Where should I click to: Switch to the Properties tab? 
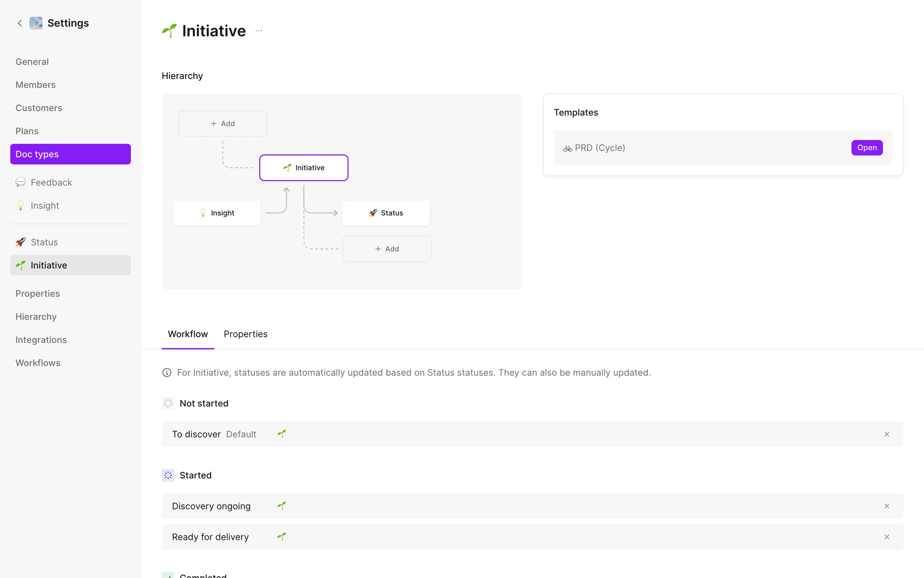point(245,334)
